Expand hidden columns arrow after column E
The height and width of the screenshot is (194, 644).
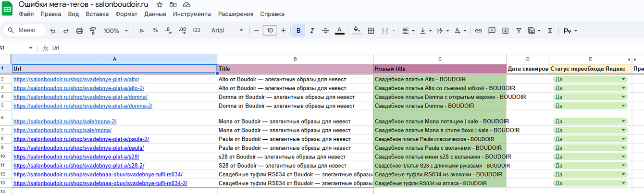click(629, 59)
